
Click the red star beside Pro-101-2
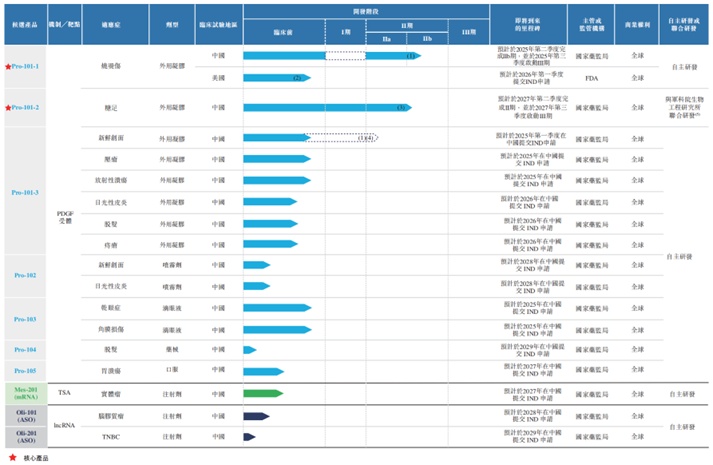[x=8, y=108]
